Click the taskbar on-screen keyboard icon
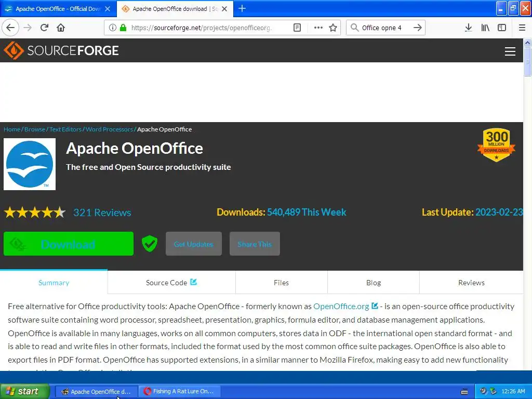 464,392
